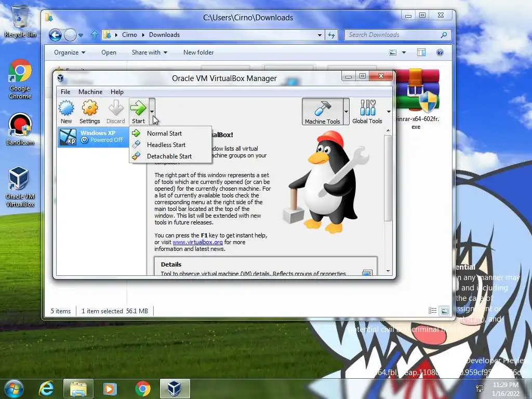532x399 pixels.
Task: Choose Headless Start from the menu
Action: [170, 145]
